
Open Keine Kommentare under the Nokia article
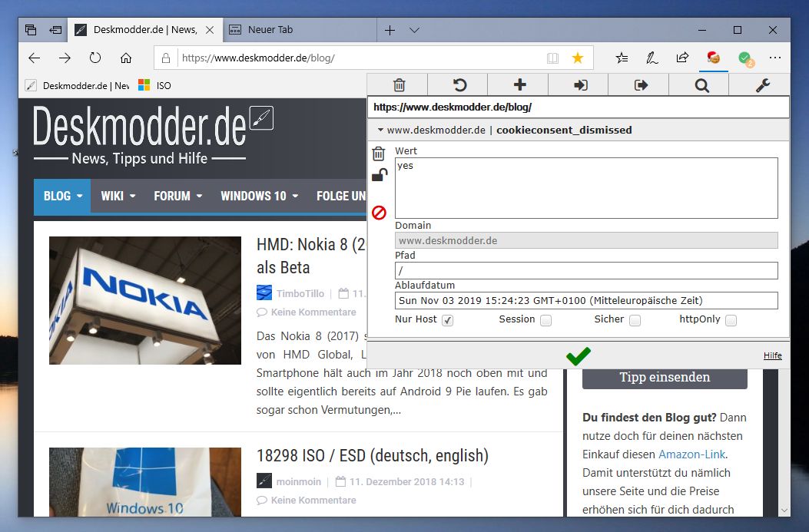pos(313,312)
